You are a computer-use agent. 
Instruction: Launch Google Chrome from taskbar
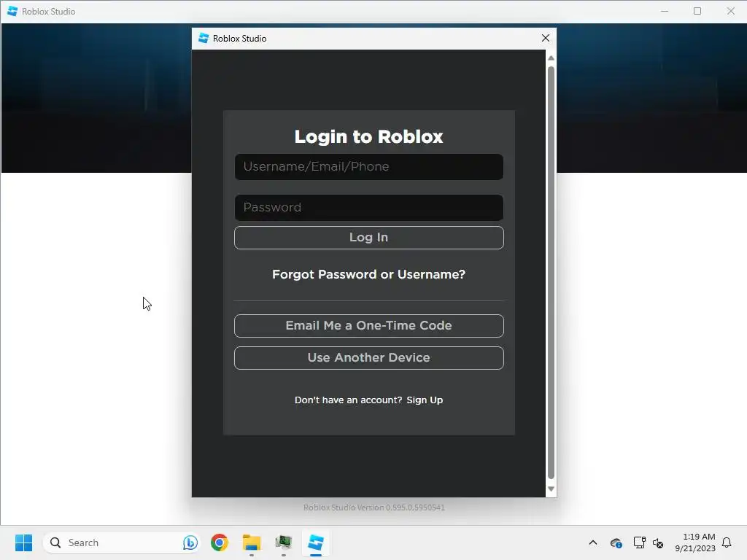[220, 542]
